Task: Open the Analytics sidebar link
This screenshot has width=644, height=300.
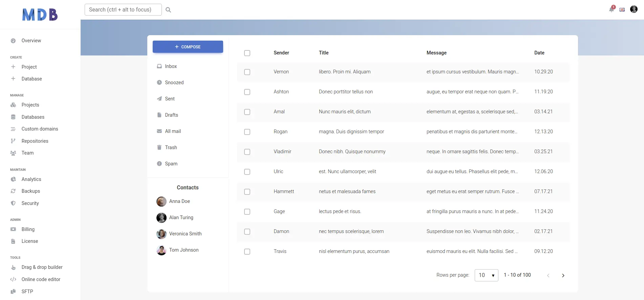Action: 31,179
